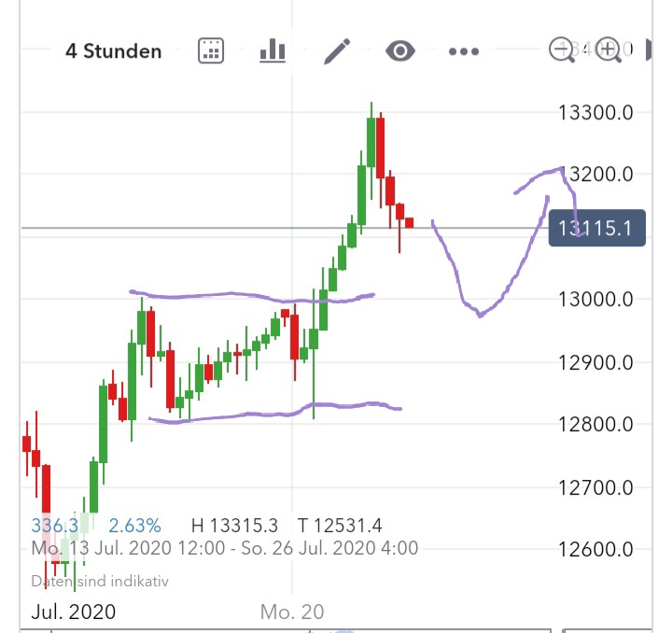Image resolution: width=672 pixels, height=633 pixels.
Task: Select the pencil drawing tool
Action: coord(336,51)
